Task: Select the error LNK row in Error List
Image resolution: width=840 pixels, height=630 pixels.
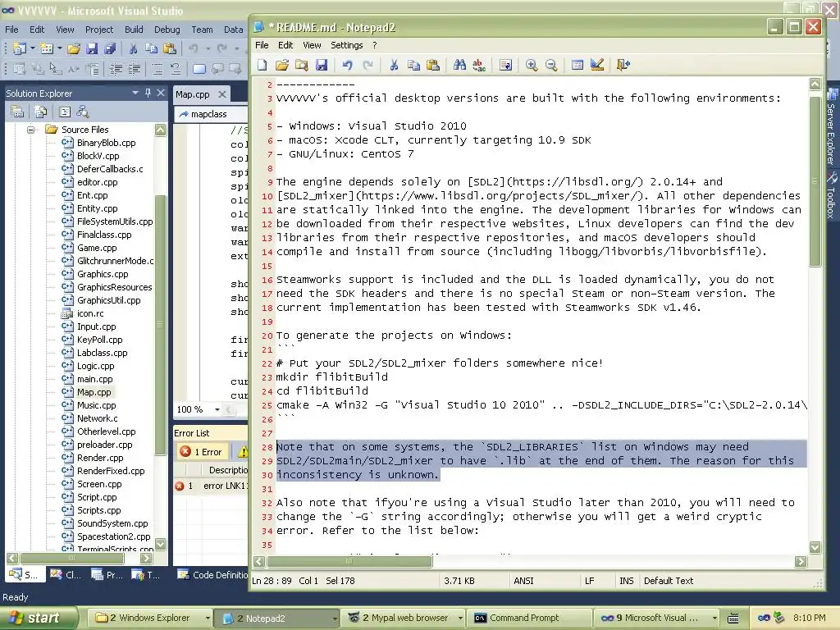Action: (211, 486)
